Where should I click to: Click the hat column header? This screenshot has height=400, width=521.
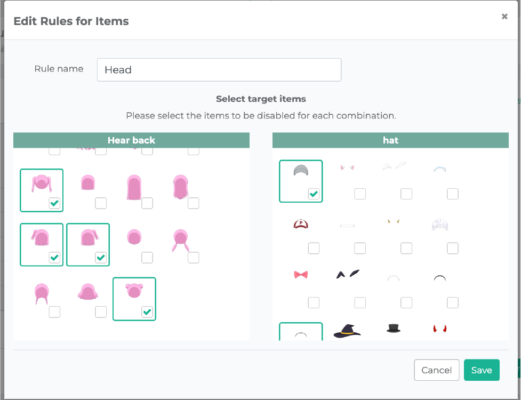(x=390, y=140)
